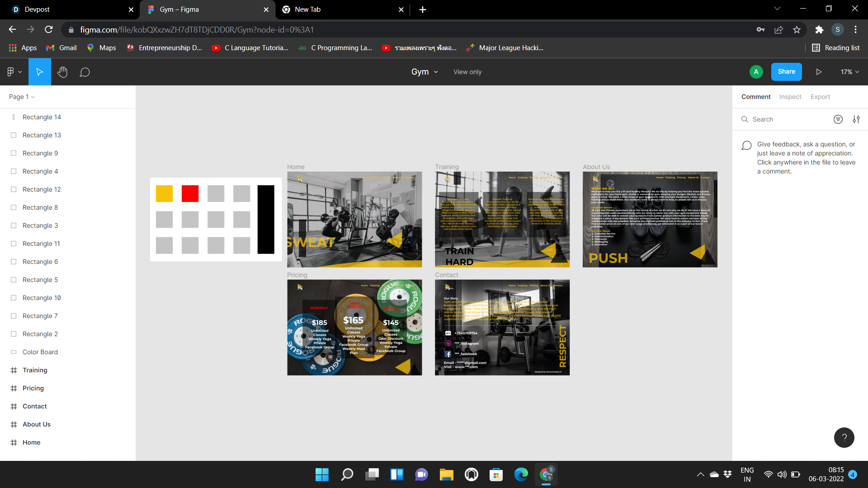Click the blue Share button

click(786, 72)
